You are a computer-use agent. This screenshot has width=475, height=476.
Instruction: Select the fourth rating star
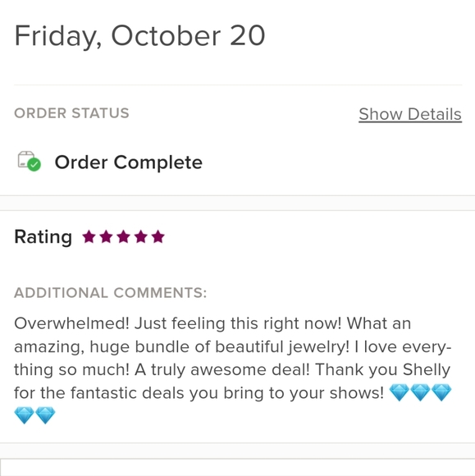click(141, 237)
